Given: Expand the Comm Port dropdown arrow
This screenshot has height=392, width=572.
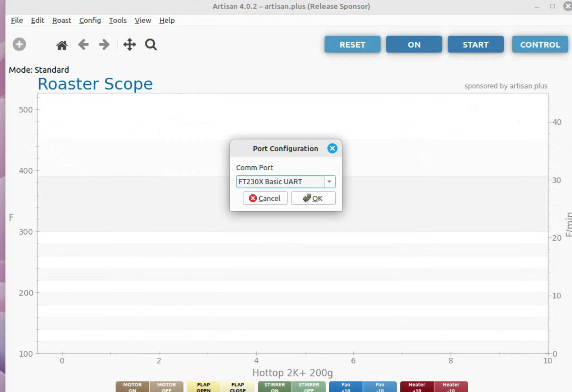Looking at the screenshot, I should (x=329, y=182).
